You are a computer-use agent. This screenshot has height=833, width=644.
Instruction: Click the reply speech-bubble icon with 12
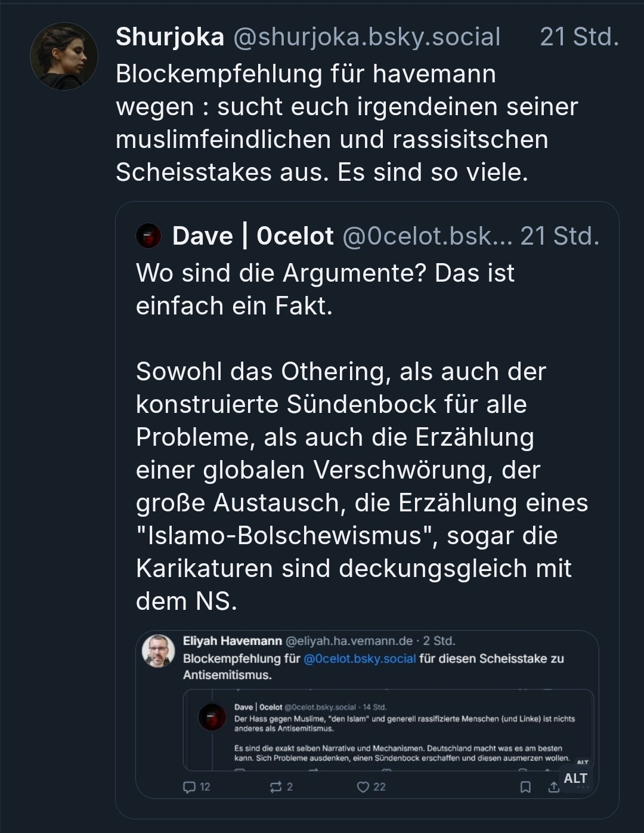coord(190,787)
